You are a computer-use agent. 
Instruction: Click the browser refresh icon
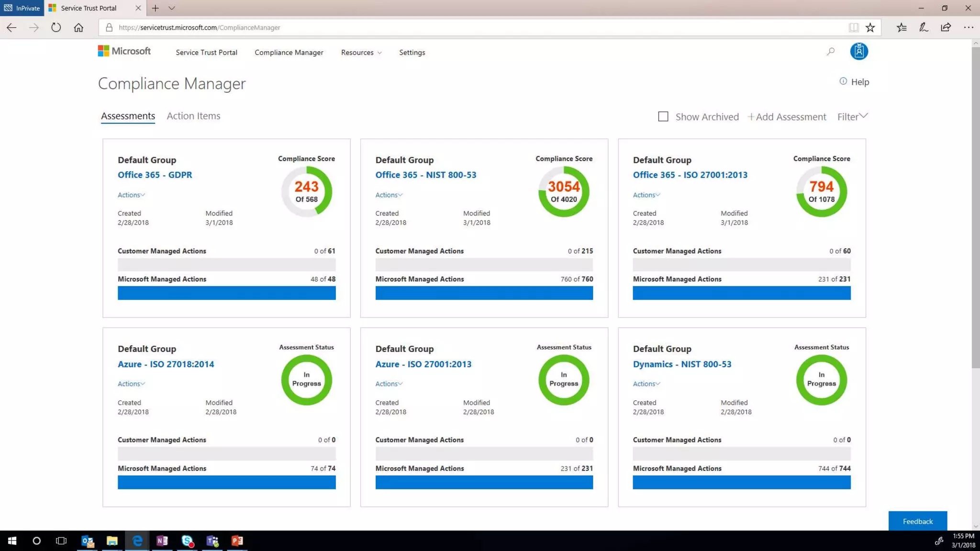(56, 28)
